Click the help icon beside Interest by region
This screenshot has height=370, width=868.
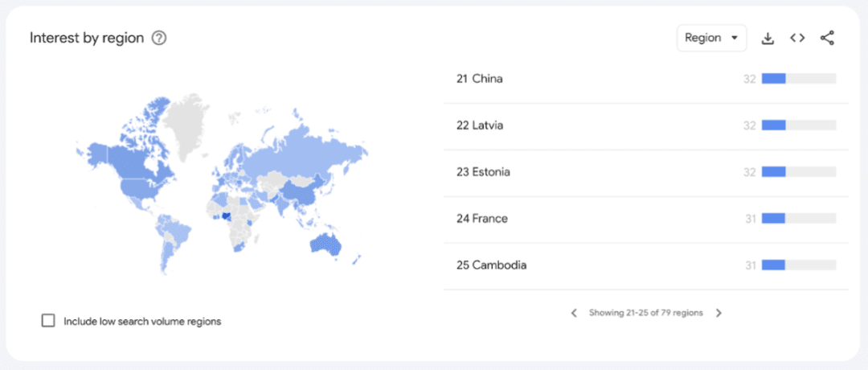(x=159, y=38)
